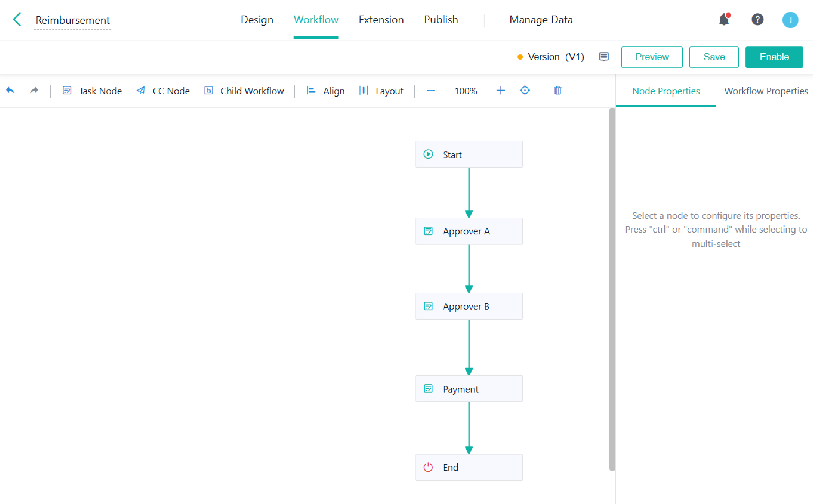The image size is (813, 504).
Task: Open the Layout options
Action: (x=381, y=91)
